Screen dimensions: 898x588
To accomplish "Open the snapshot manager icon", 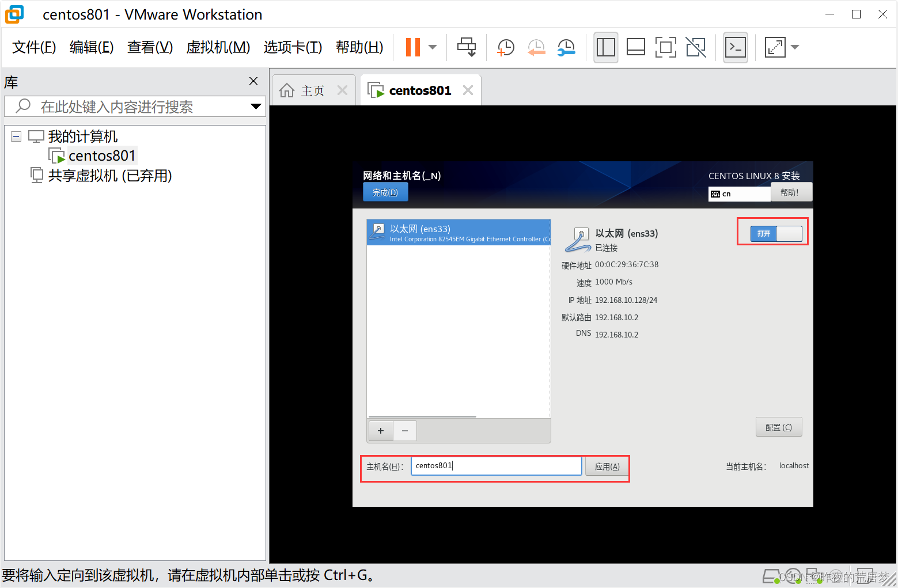I will click(566, 47).
